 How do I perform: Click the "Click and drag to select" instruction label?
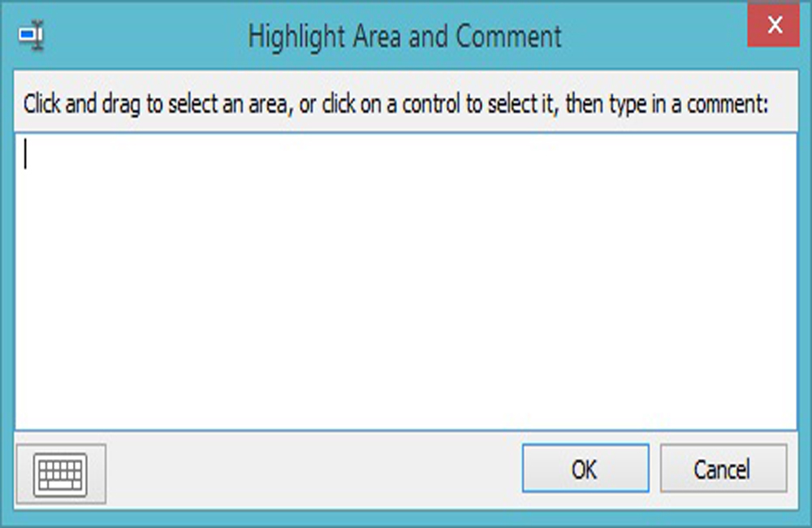[395, 105]
